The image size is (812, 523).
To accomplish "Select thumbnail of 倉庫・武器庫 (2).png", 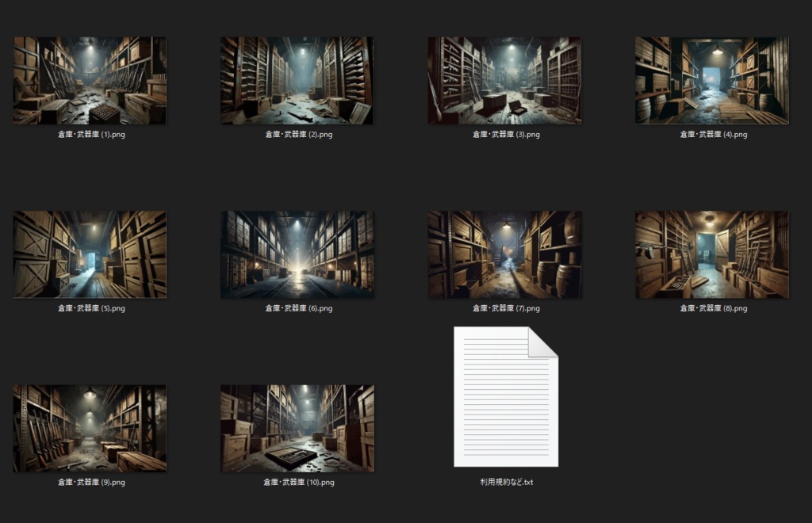I will (297, 80).
